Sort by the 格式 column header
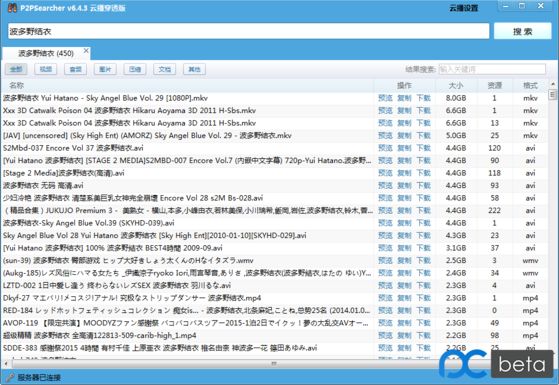 (x=530, y=86)
